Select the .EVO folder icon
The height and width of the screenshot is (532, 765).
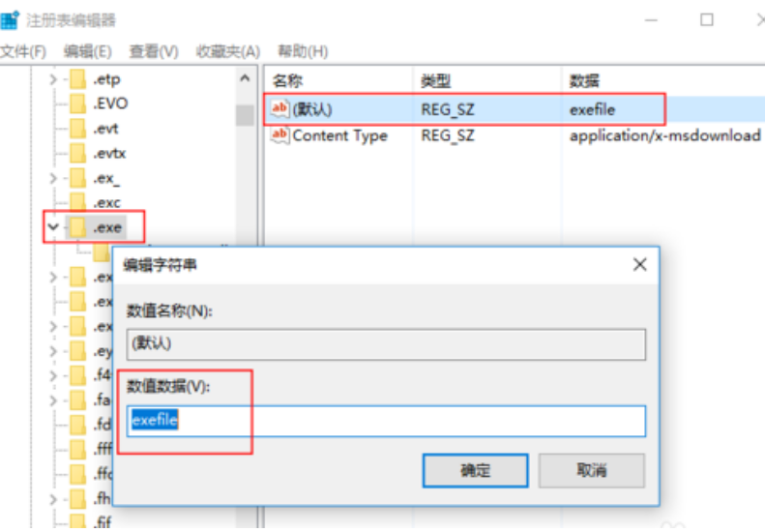point(78,103)
